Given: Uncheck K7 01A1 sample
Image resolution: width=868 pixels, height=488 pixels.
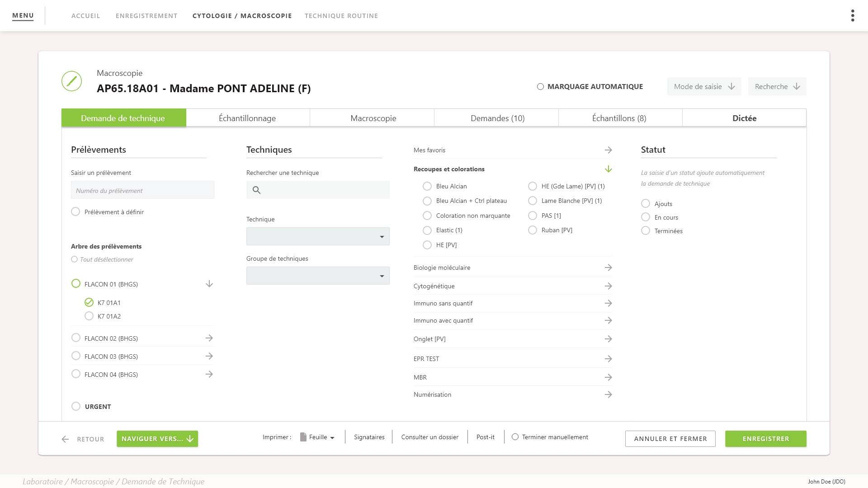Looking at the screenshot, I should coord(89,302).
